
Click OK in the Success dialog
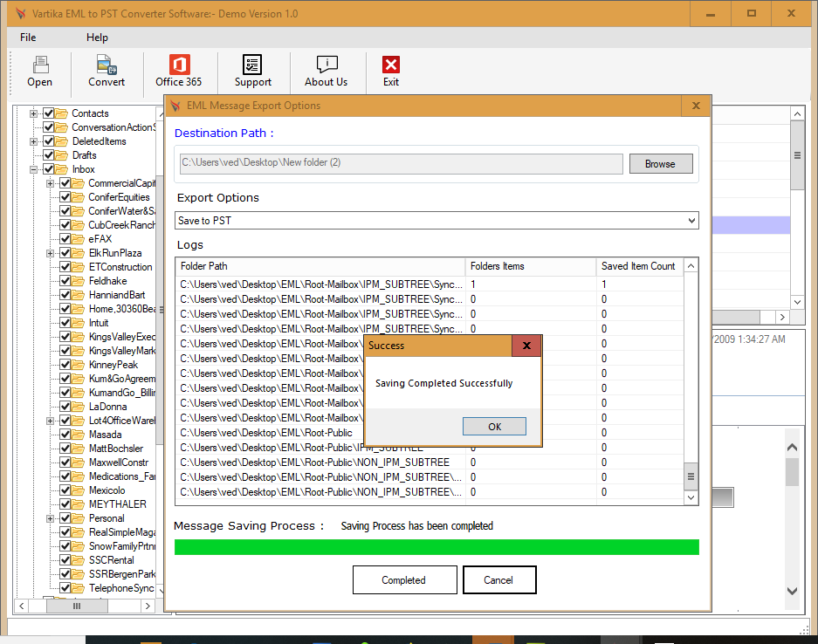pos(494,427)
